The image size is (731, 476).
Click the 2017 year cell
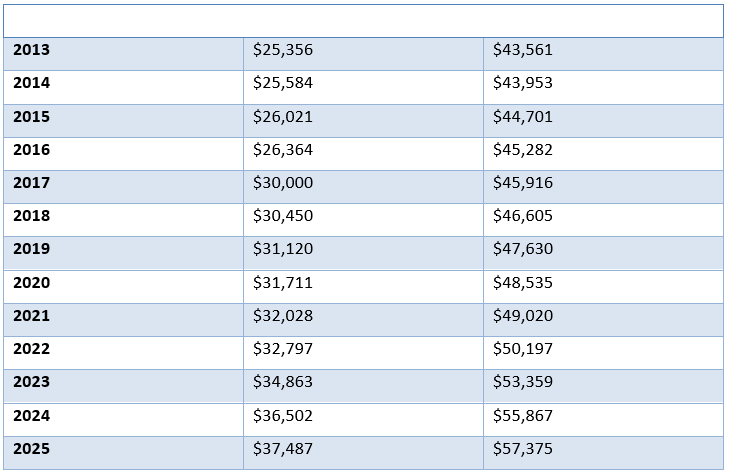32,183
